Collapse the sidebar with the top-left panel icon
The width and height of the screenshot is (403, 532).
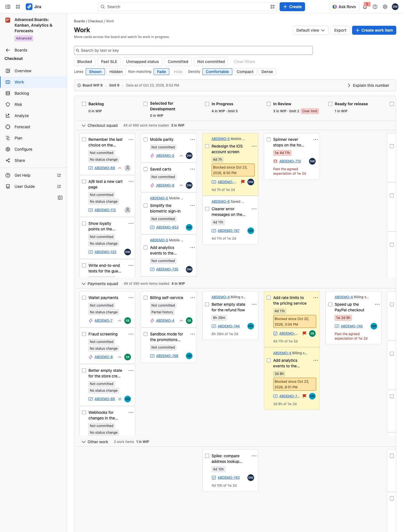(x=8, y=7)
